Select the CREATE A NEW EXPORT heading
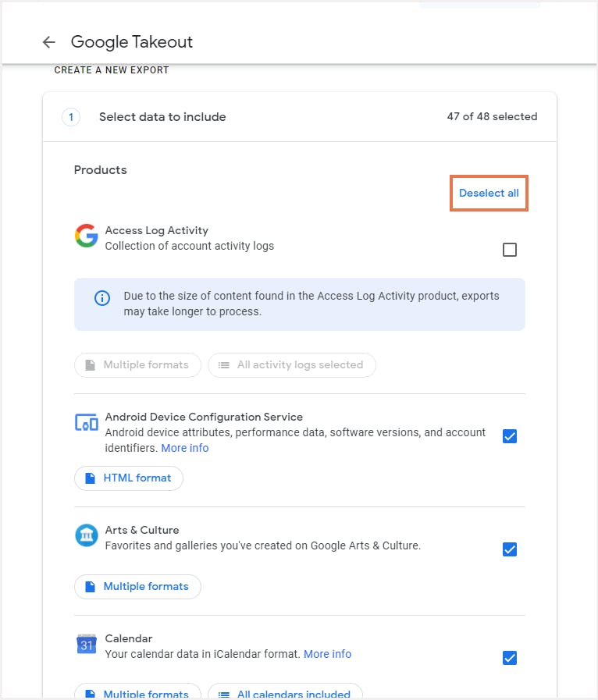 click(x=111, y=69)
